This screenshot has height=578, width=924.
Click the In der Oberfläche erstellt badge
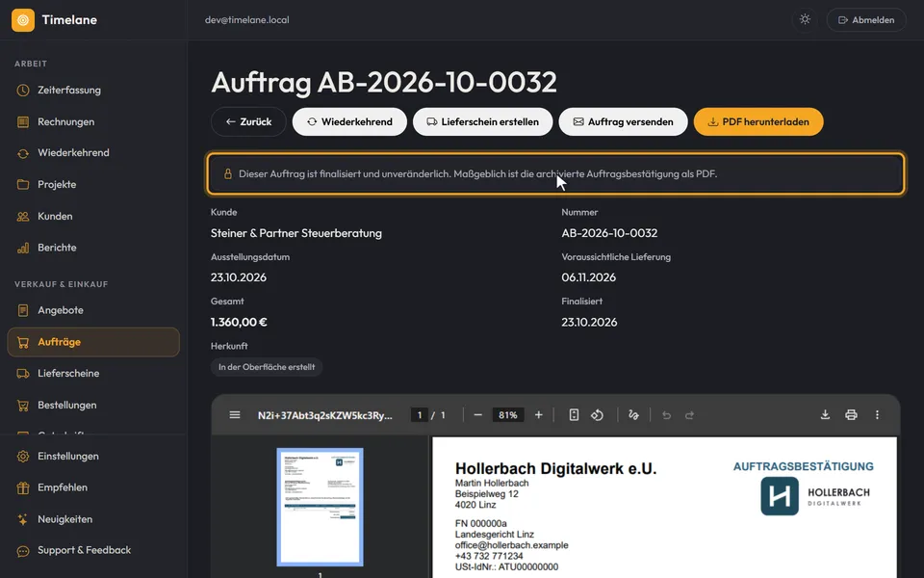click(x=267, y=367)
